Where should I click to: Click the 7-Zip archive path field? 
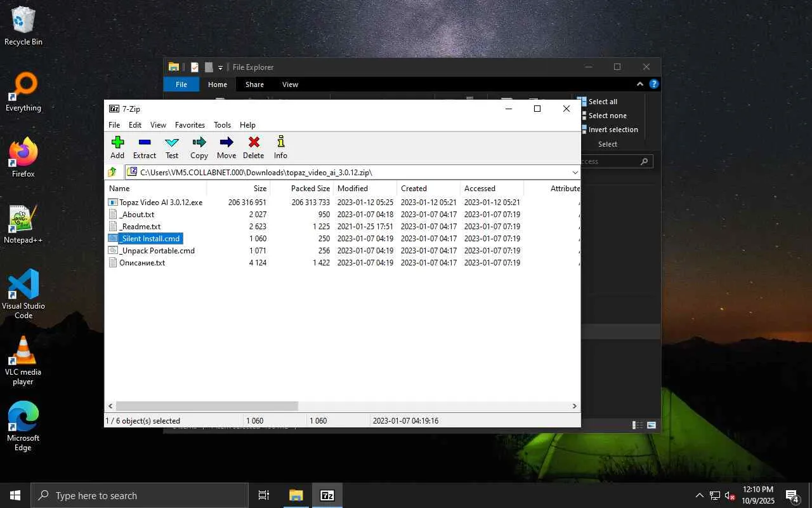(x=353, y=172)
